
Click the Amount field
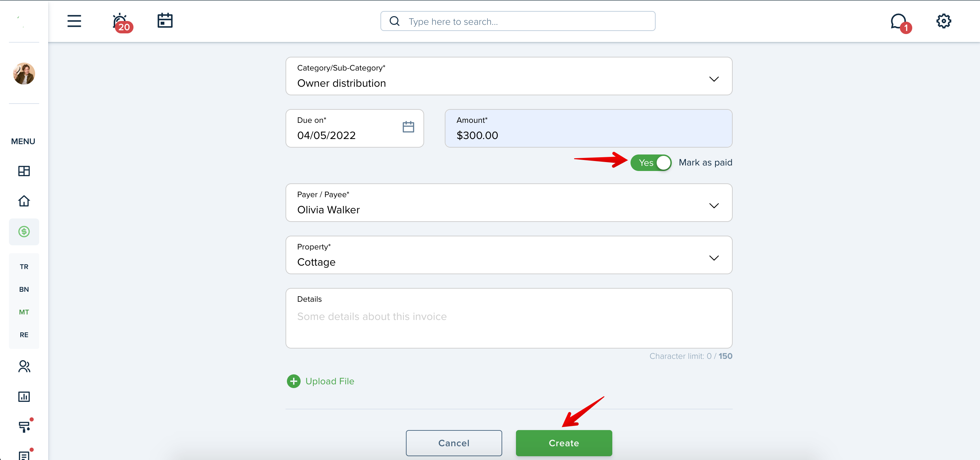coord(588,129)
